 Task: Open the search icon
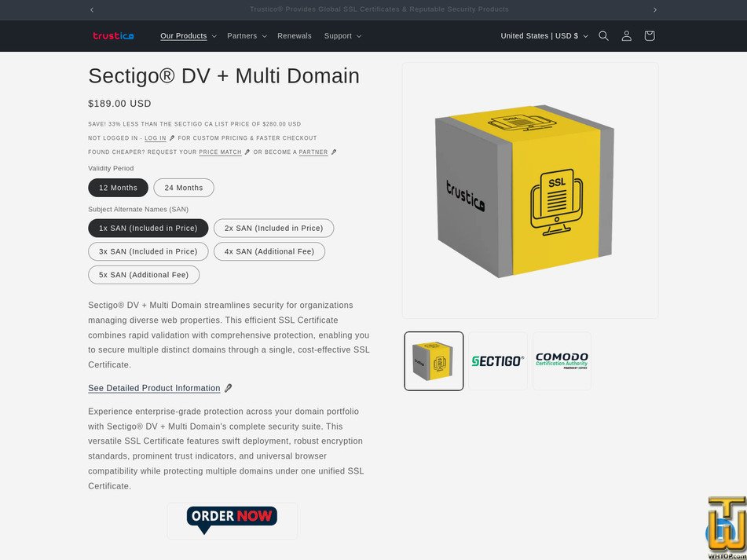point(603,35)
